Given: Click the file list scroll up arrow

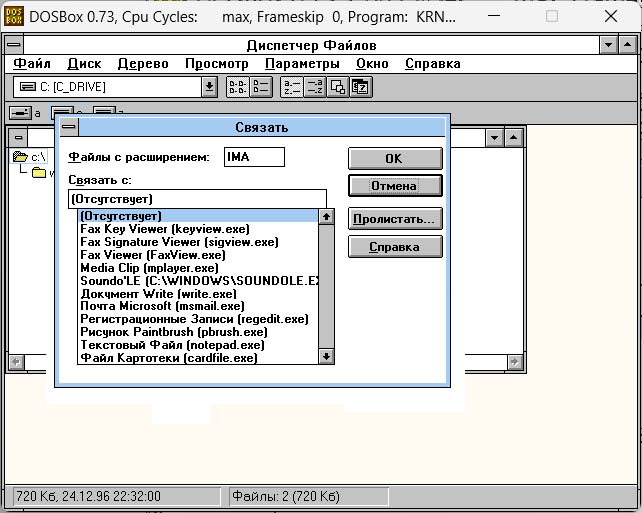Looking at the screenshot, I should point(326,217).
